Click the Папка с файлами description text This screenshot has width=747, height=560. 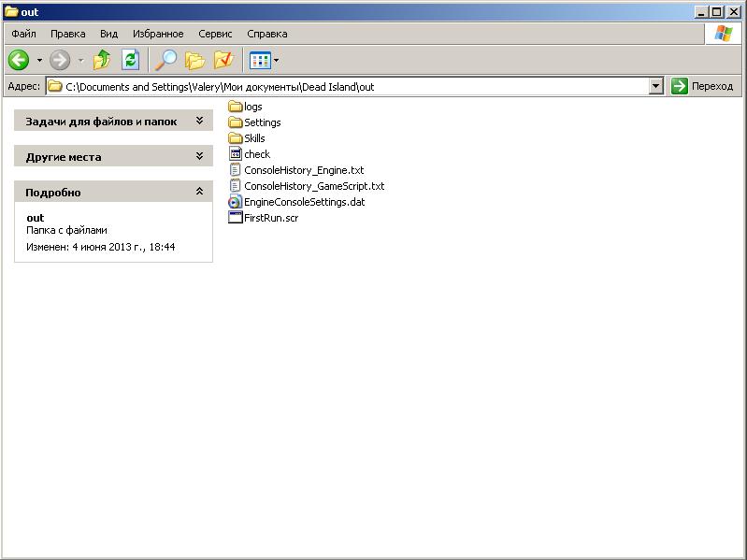point(66,230)
